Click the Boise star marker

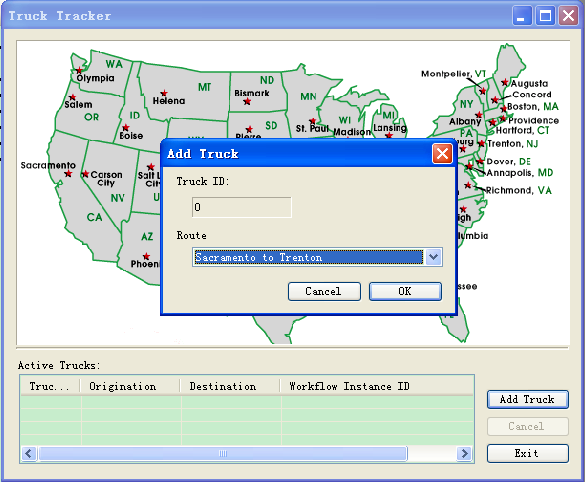pyautogui.click(x=126, y=128)
